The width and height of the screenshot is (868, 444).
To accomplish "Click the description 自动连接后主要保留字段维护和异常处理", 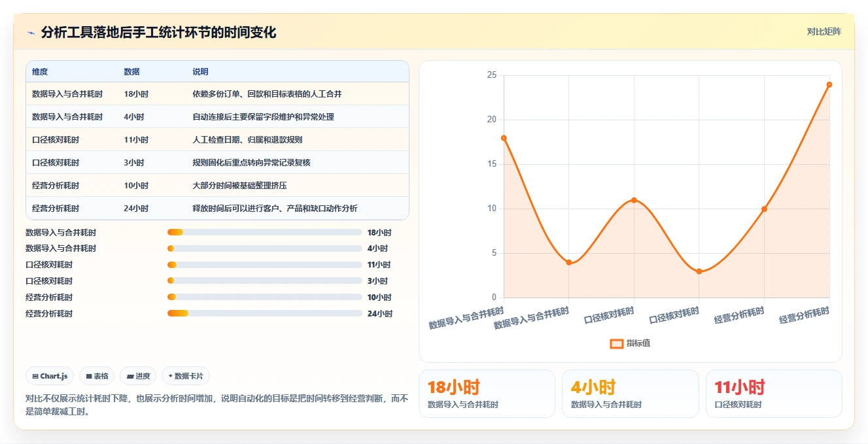I will [263, 117].
